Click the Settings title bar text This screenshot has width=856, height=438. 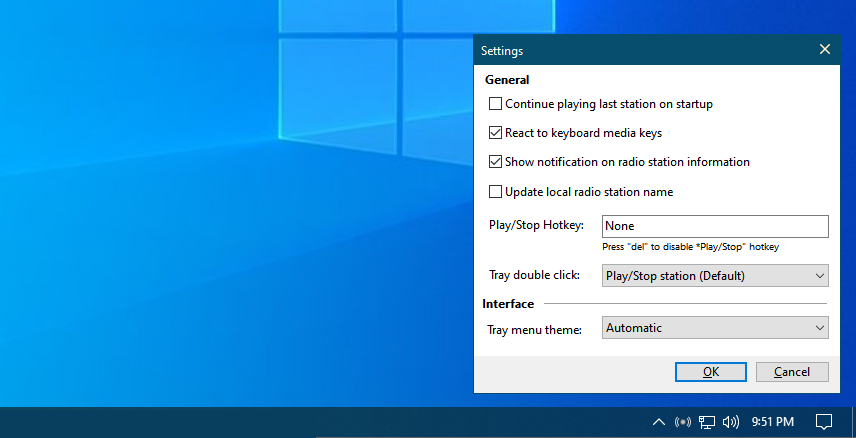[502, 51]
